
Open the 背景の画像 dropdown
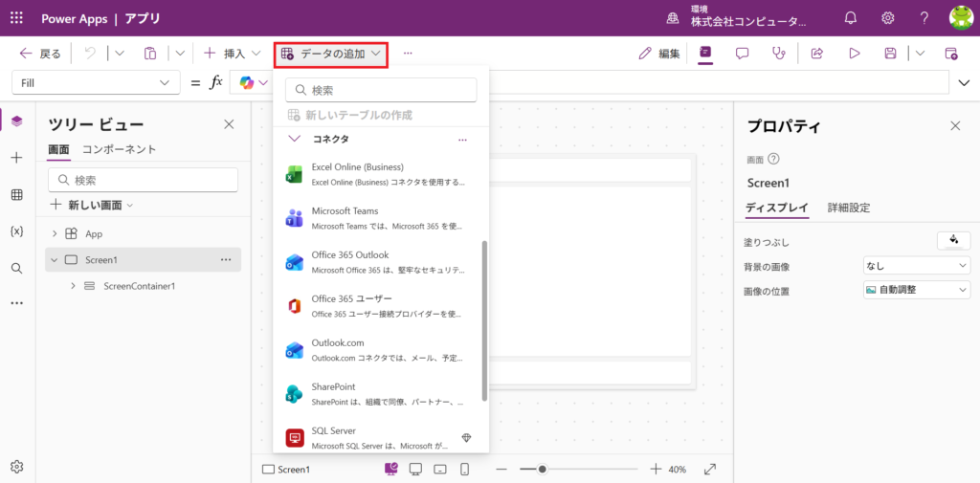click(916, 266)
